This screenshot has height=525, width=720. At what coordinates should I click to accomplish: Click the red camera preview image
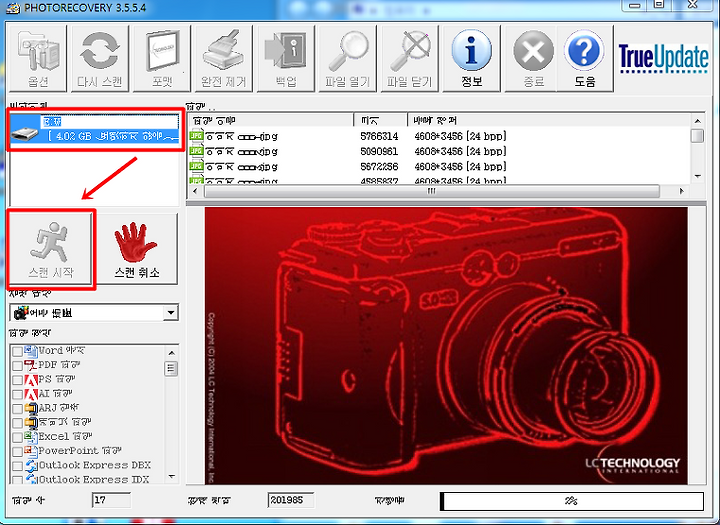[x=446, y=345]
